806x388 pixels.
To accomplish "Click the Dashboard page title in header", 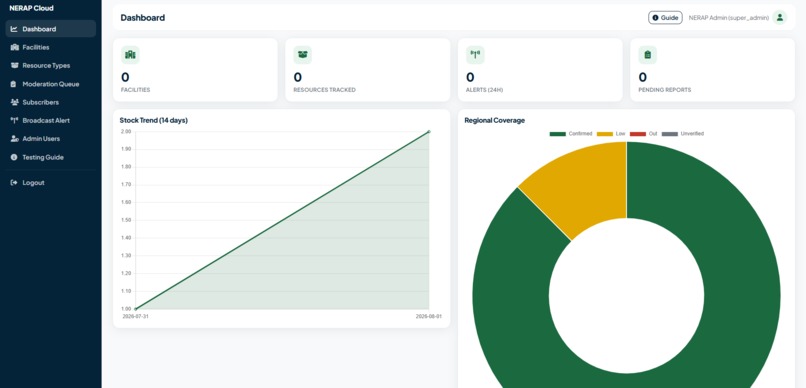I will pos(143,17).
